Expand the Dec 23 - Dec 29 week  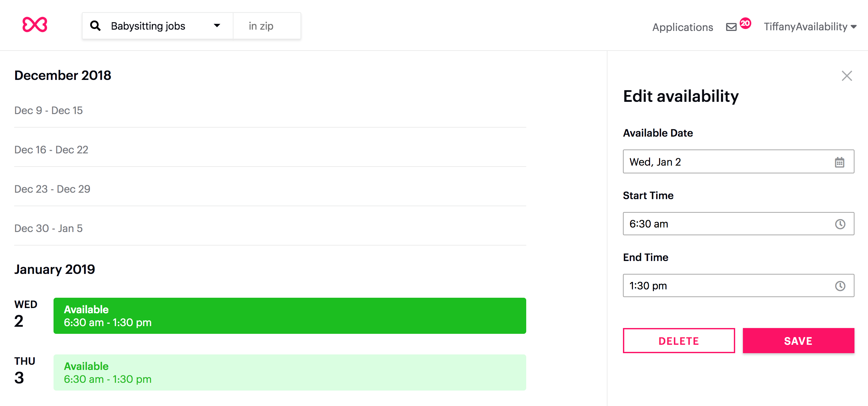click(270, 189)
